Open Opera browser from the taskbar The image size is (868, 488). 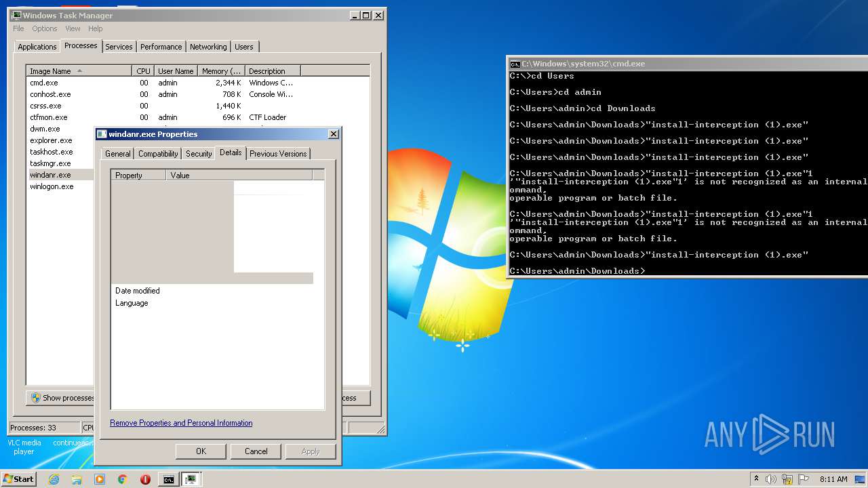[145, 479]
